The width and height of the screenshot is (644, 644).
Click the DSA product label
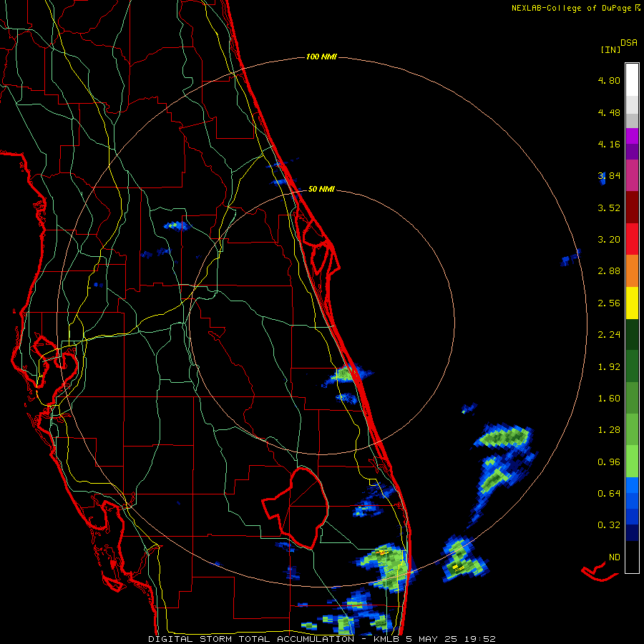[x=629, y=43]
